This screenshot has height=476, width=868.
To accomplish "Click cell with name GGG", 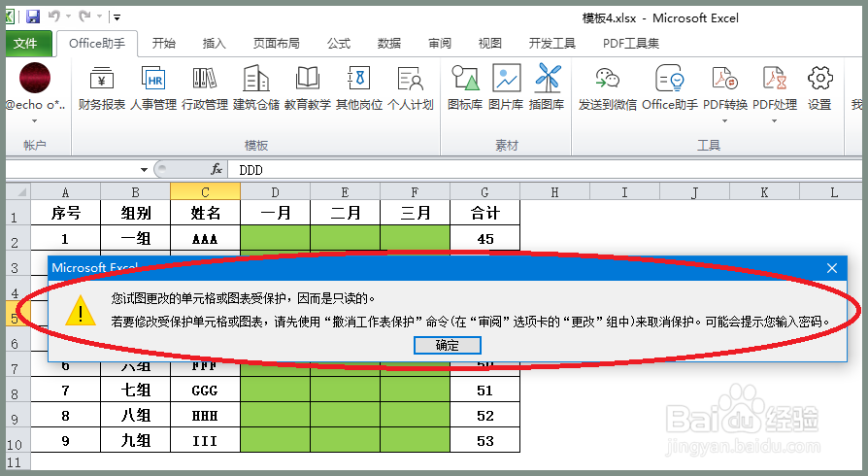I will click(206, 391).
